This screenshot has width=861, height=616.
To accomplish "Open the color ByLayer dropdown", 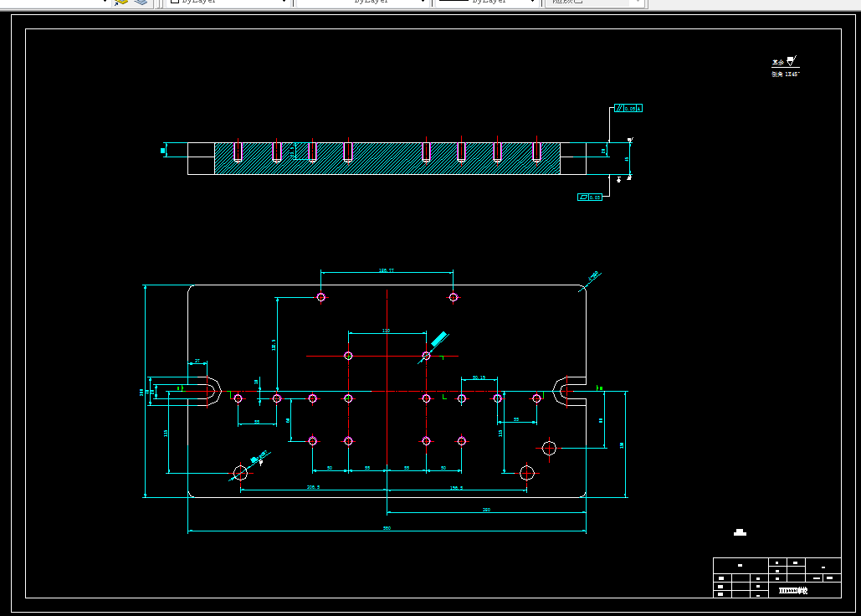I will point(228,3).
